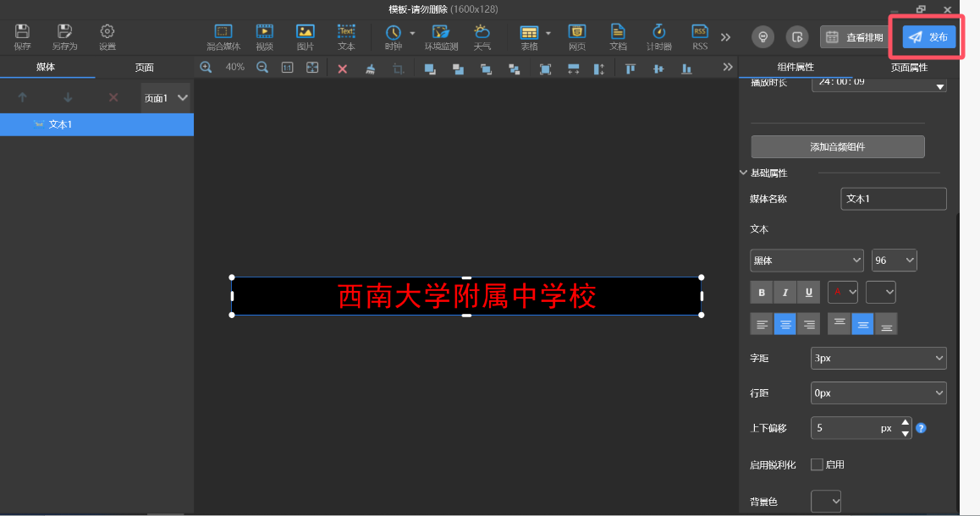This screenshot has height=516, width=980.
Task: Enable the 启用锐利化 checkbox
Action: click(x=817, y=464)
